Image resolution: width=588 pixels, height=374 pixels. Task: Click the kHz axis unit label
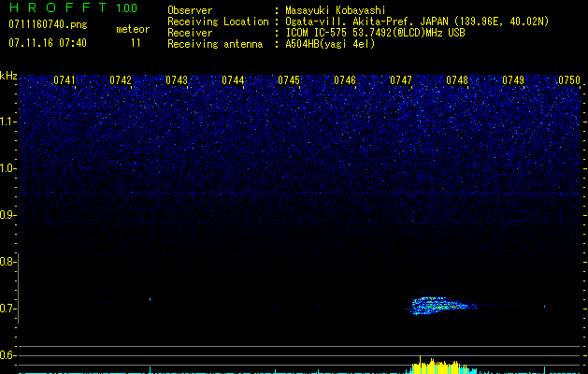tap(8, 76)
